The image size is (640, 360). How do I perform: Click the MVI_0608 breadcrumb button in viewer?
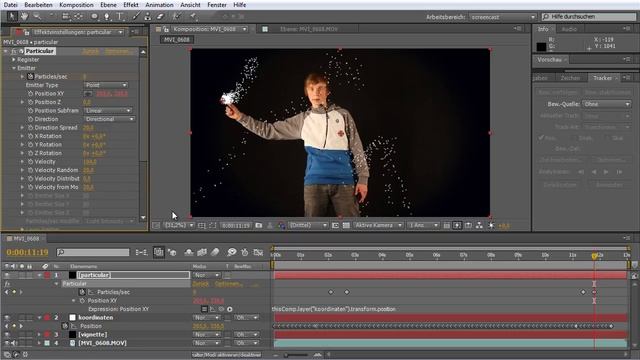(x=177, y=40)
